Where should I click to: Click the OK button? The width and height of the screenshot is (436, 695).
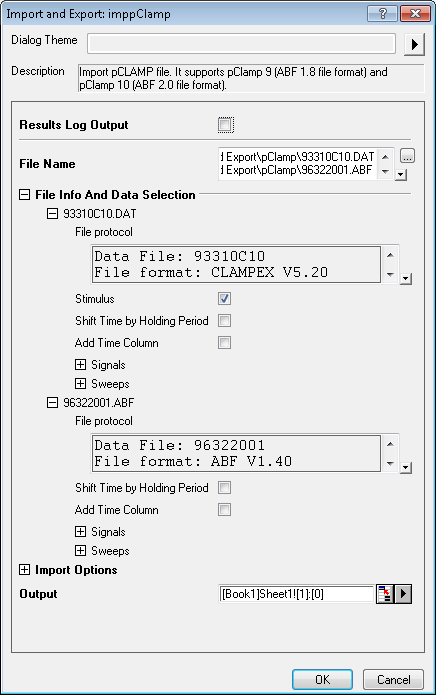[323, 679]
